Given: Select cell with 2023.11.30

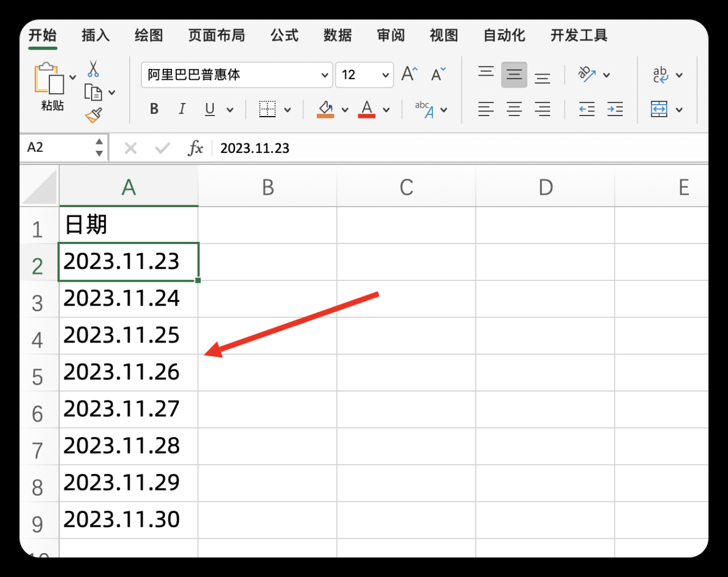Looking at the screenshot, I should 129,520.
